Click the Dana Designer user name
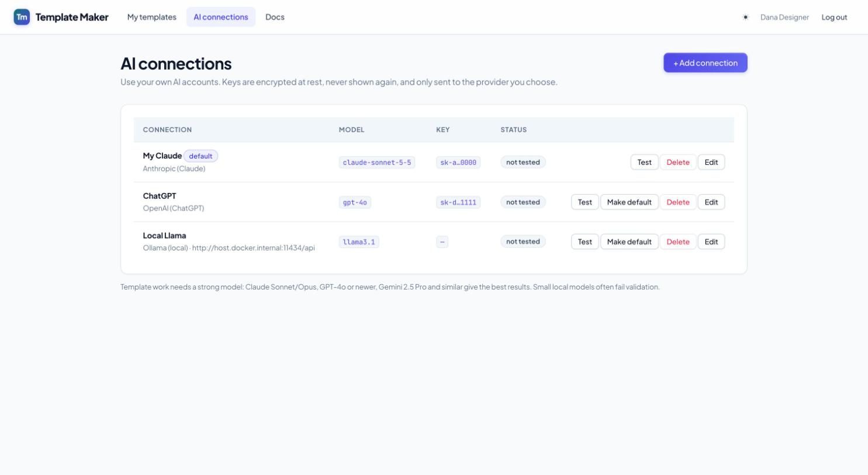The height and width of the screenshot is (475, 868). (784, 17)
